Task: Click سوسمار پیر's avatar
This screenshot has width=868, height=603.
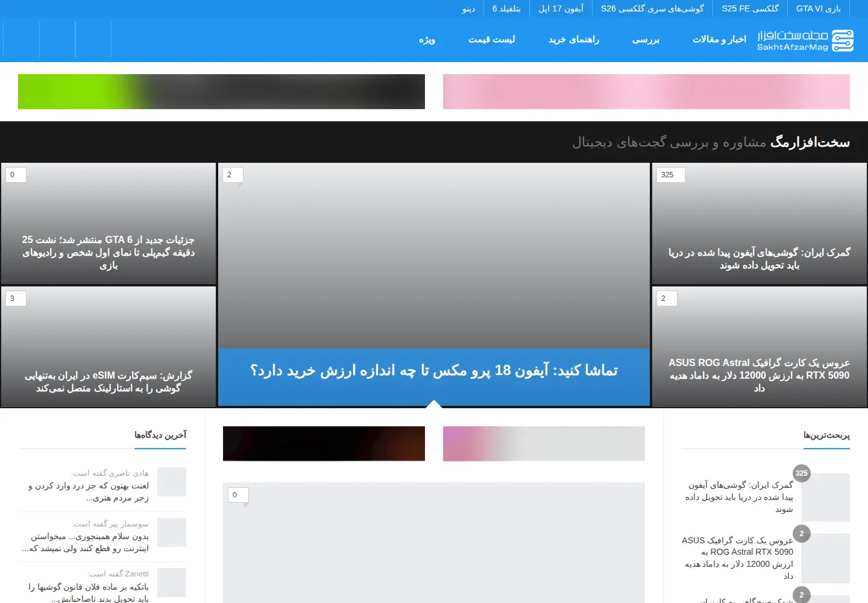Action: (x=172, y=532)
